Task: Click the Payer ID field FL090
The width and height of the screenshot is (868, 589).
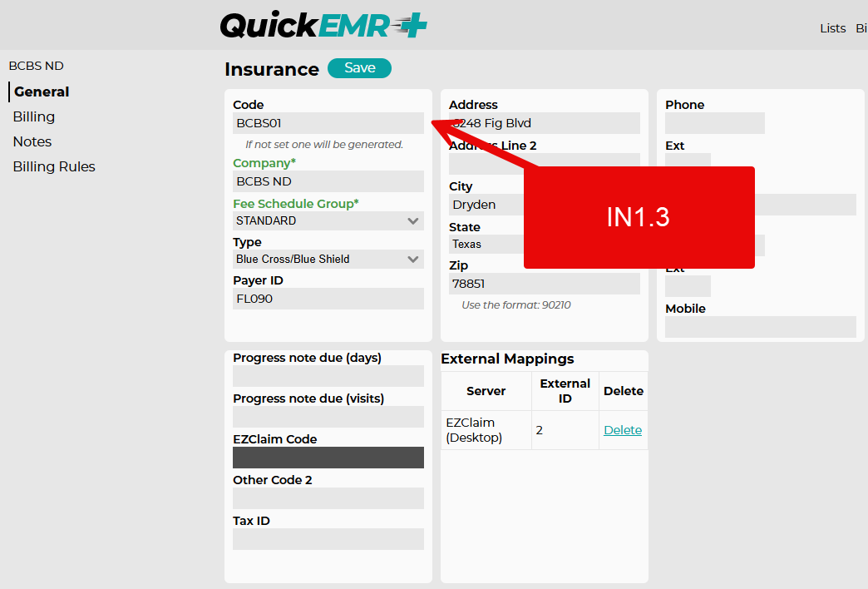Action: [328, 299]
